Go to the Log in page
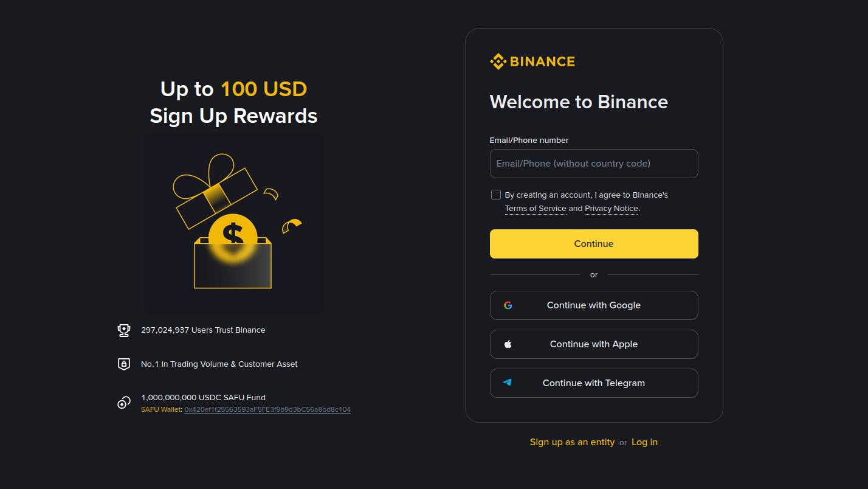Image resolution: width=868 pixels, height=489 pixels. tap(644, 442)
